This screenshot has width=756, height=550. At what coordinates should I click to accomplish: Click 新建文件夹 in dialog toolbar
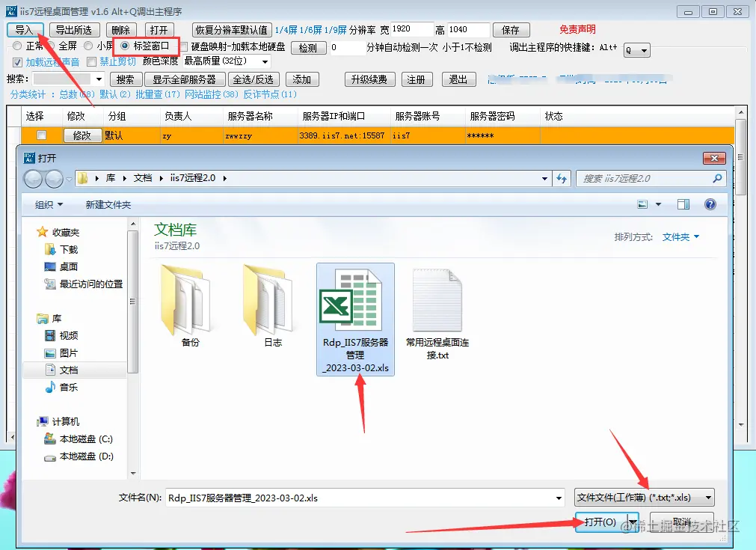[108, 204]
